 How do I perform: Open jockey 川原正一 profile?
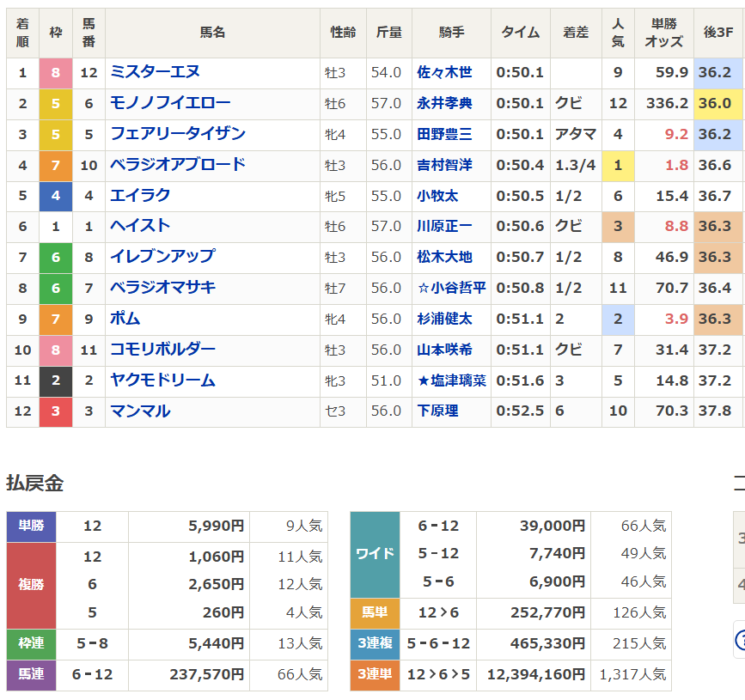(444, 226)
